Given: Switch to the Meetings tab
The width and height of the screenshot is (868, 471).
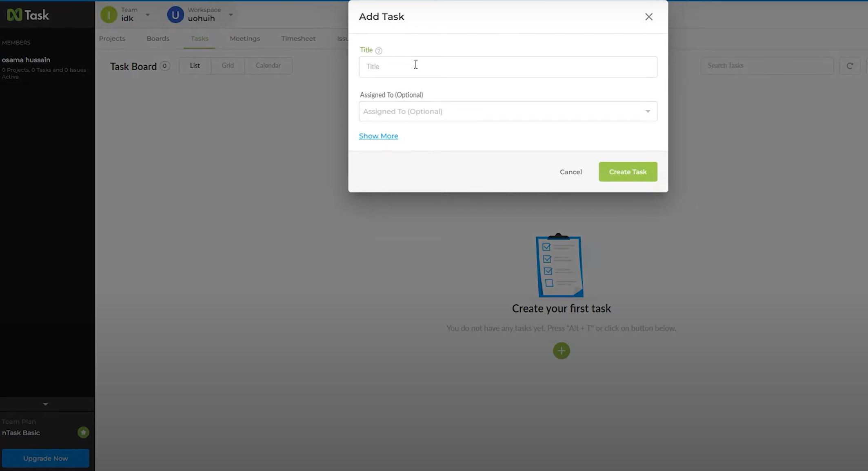Looking at the screenshot, I should [245, 38].
